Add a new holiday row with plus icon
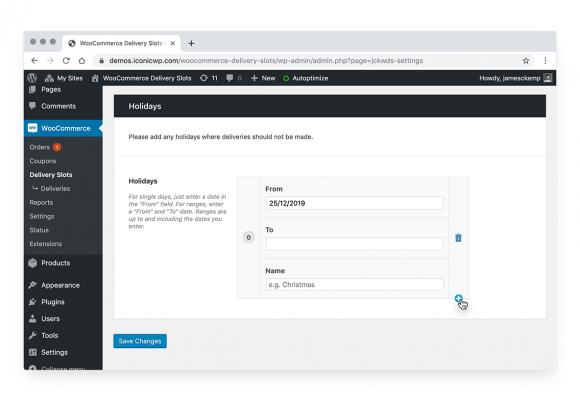 (458, 298)
